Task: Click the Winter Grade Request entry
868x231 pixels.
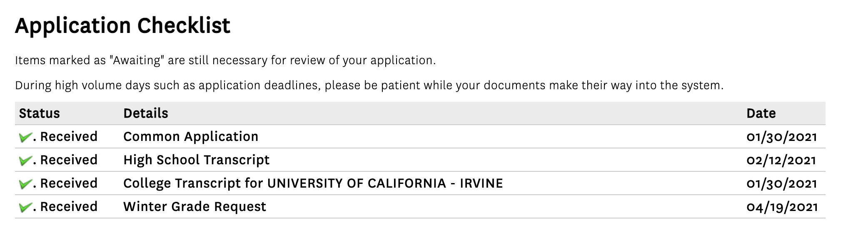Action: [195, 207]
